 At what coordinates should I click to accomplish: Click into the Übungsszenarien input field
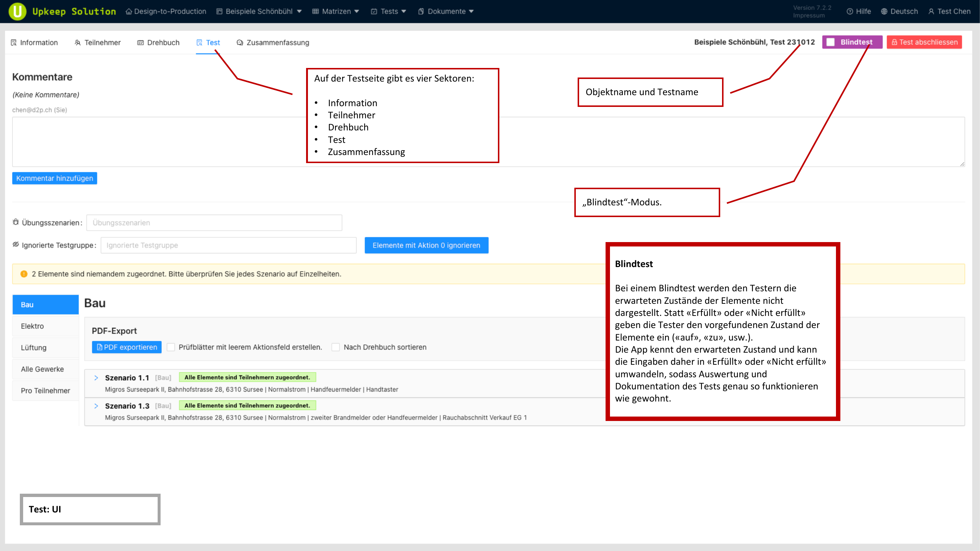coord(214,223)
